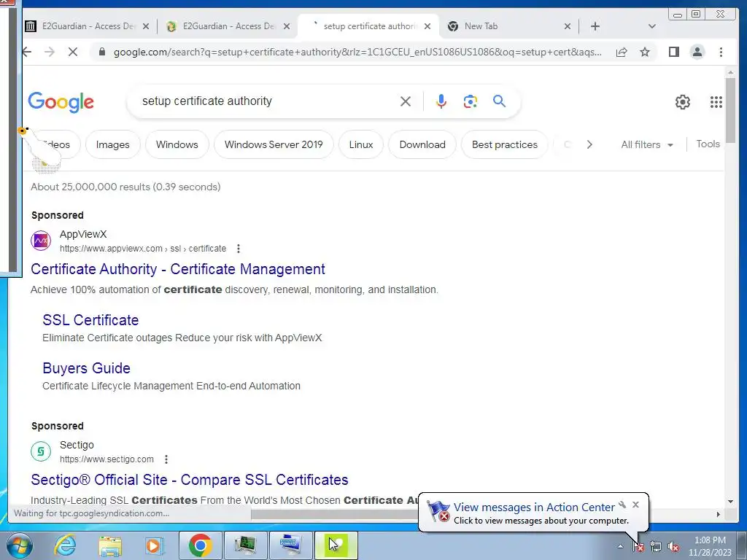The image size is (747, 560).
Task: Click View messages in Action Center
Action: (x=533, y=507)
